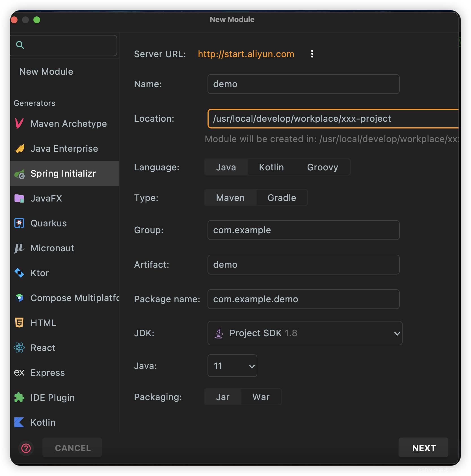The height and width of the screenshot is (476, 471).
Task: Switch project type to Gradle
Action: pos(281,198)
